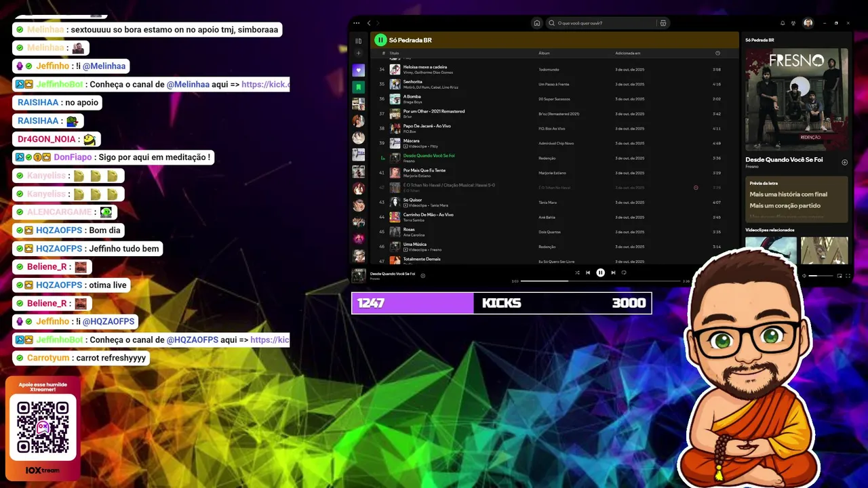Pause playback with the center player button
Viewport: 868px width, 488px height.
(600, 272)
